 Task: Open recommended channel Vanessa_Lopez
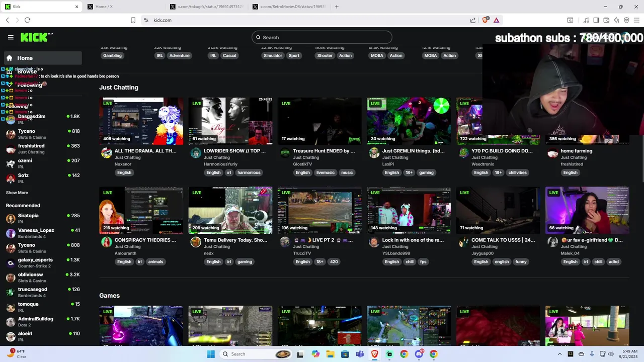point(43,233)
